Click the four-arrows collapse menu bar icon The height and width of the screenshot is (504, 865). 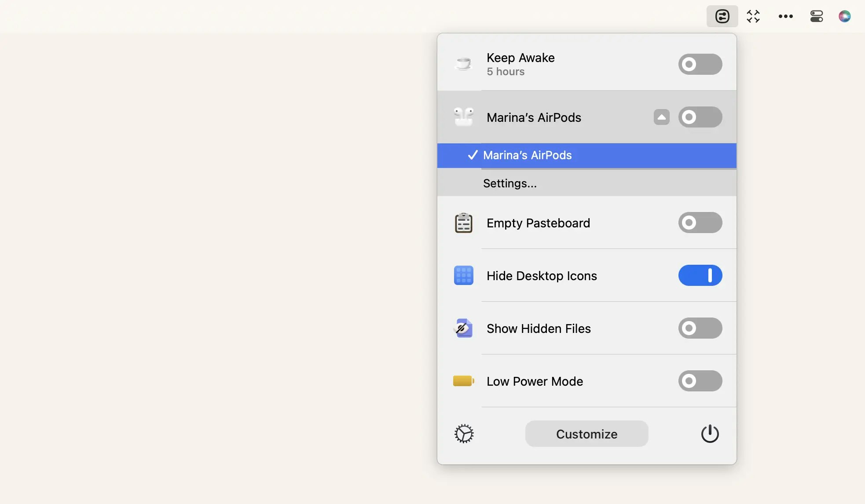[x=753, y=16]
